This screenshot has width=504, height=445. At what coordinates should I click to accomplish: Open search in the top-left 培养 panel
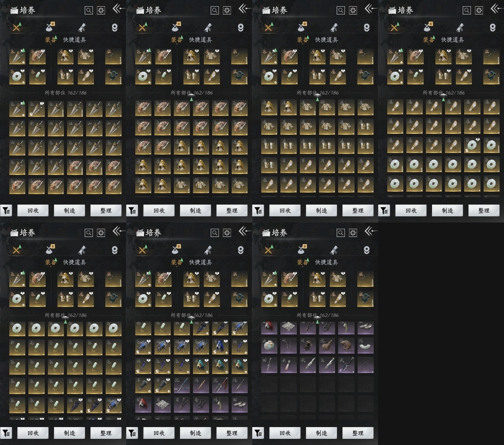[x=89, y=11]
